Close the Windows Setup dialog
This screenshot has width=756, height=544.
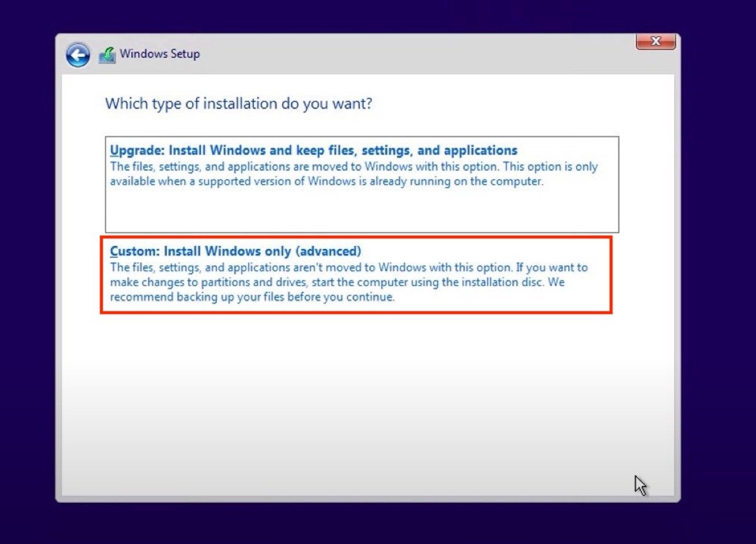(x=655, y=41)
